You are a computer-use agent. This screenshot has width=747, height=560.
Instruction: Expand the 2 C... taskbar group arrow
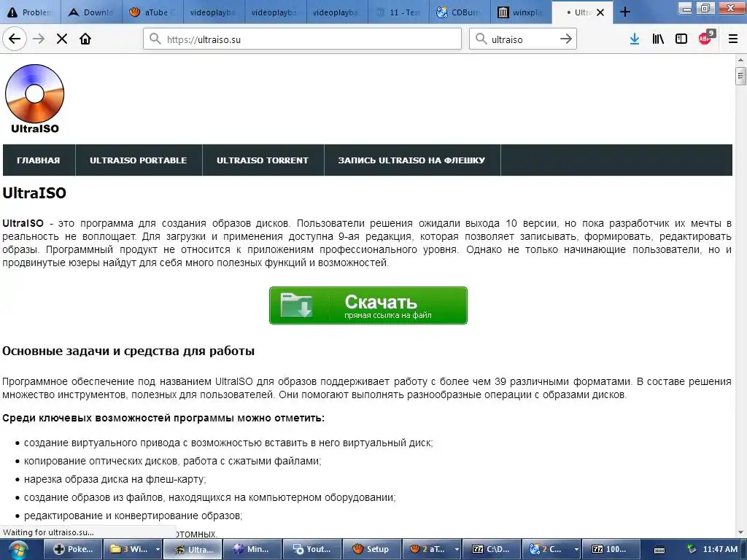576,550
